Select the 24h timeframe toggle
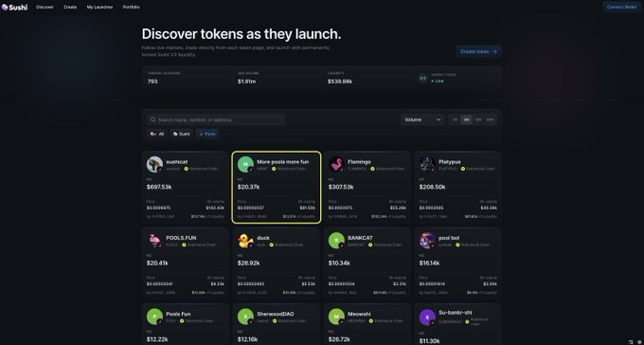 point(490,119)
